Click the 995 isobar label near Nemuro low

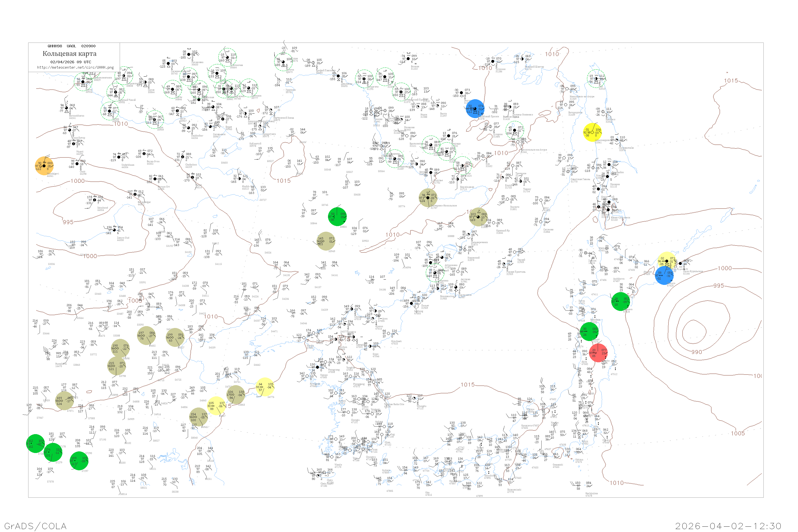pyautogui.click(x=718, y=286)
